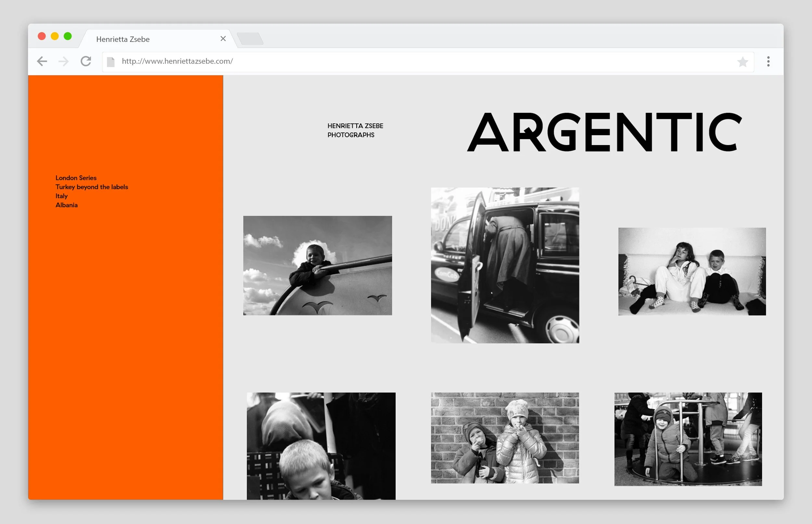This screenshot has width=812, height=524.
Task: Click the page document icon in address bar
Action: point(111,62)
